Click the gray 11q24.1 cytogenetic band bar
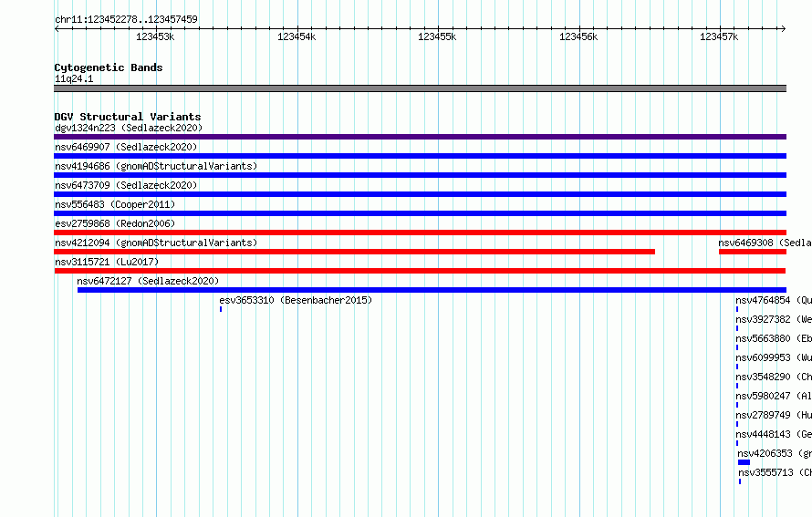The height and width of the screenshot is (517, 812). 420,88
